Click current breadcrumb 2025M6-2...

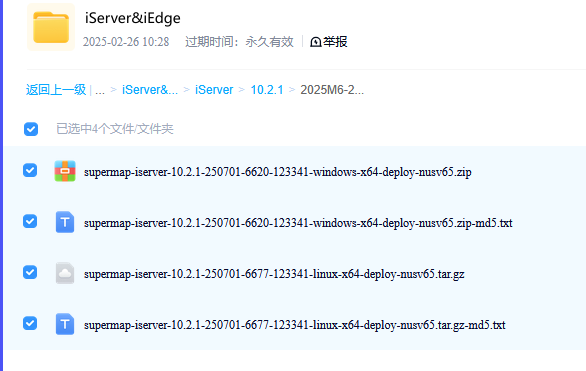click(x=332, y=90)
